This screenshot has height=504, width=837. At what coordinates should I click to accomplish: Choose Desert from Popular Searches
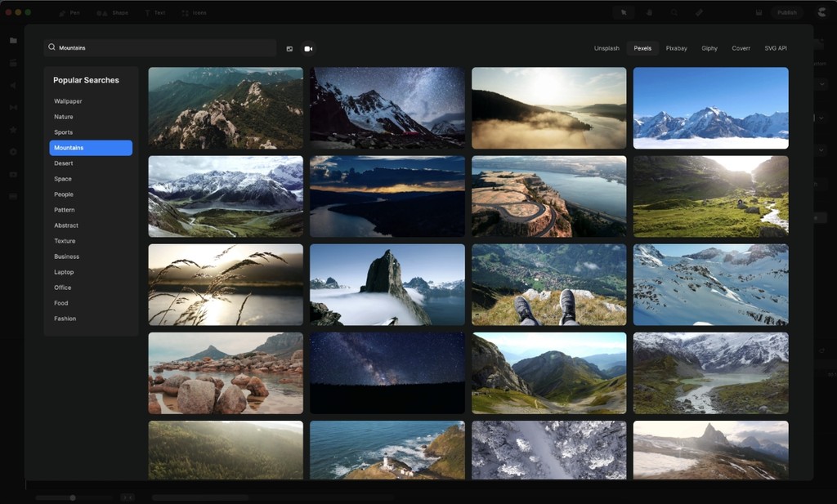click(x=64, y=163)
